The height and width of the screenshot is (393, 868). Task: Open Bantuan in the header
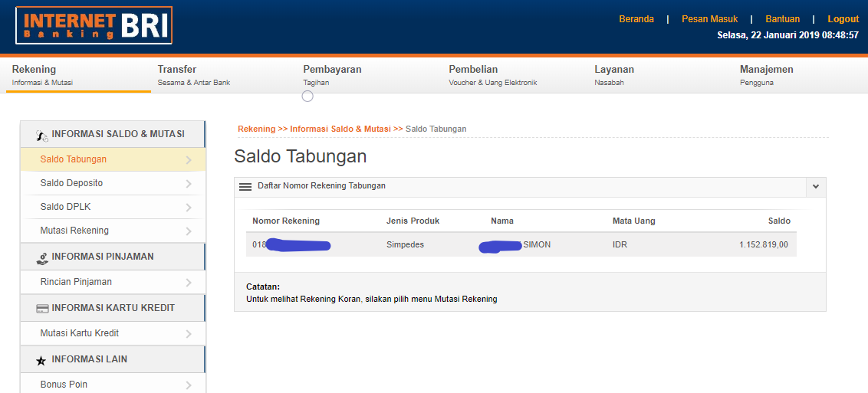click(x=783, y=19)
